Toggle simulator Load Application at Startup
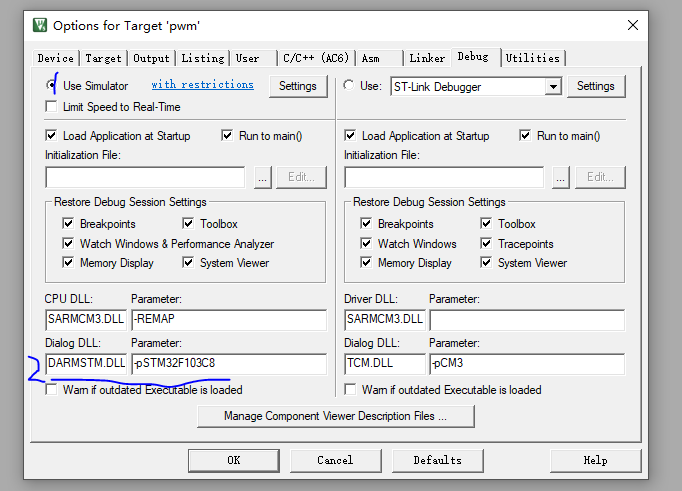The image size is (682, 491). point(51,136)
